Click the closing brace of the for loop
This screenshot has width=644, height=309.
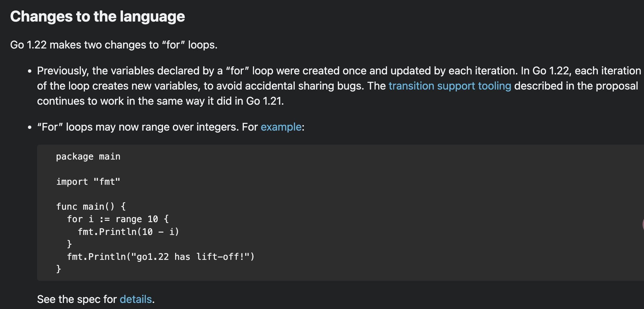(x=69, y=244)
